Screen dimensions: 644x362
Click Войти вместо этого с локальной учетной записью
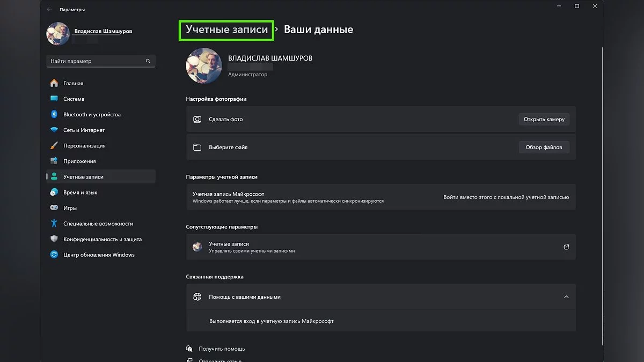click(x=506, y=197)
